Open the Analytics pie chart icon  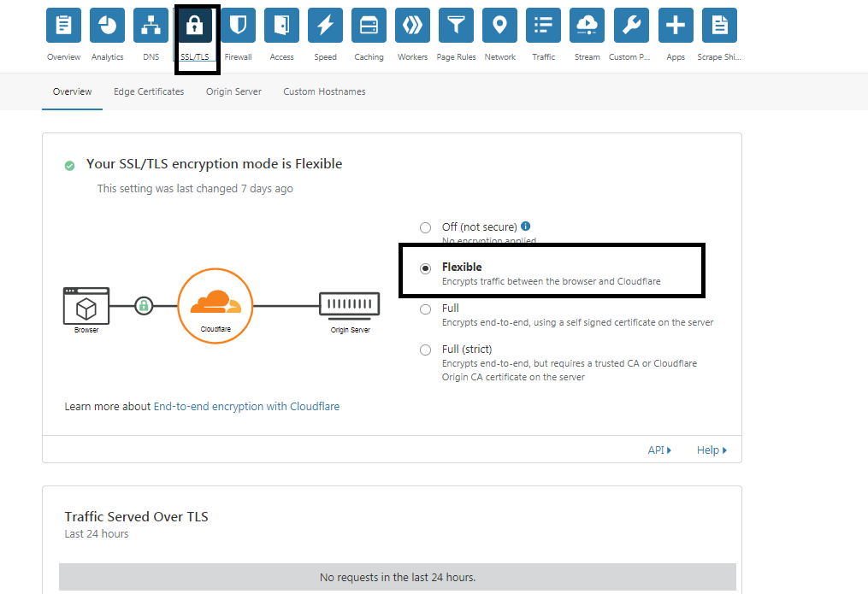108,26
